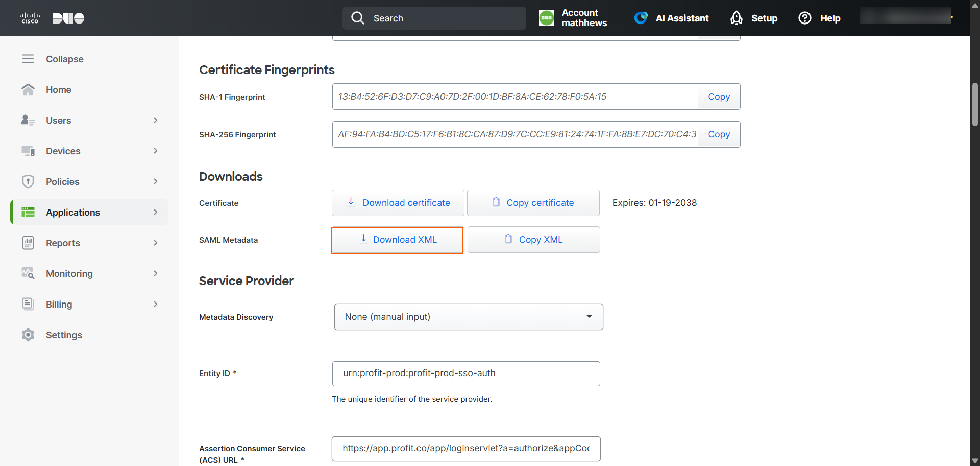Click the Download XML button
The width and height of the screenshot is (980, 466).
click(x=397, y=240)
